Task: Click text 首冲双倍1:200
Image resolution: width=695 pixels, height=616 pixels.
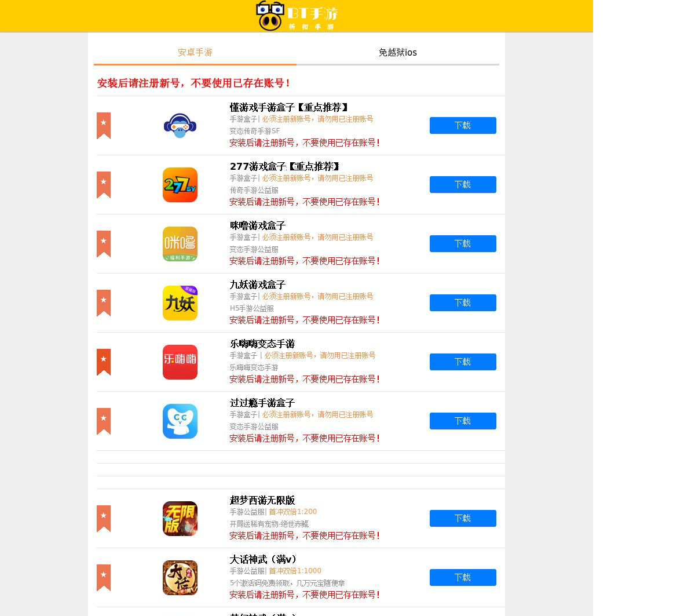Action: (x=293, y=512)
